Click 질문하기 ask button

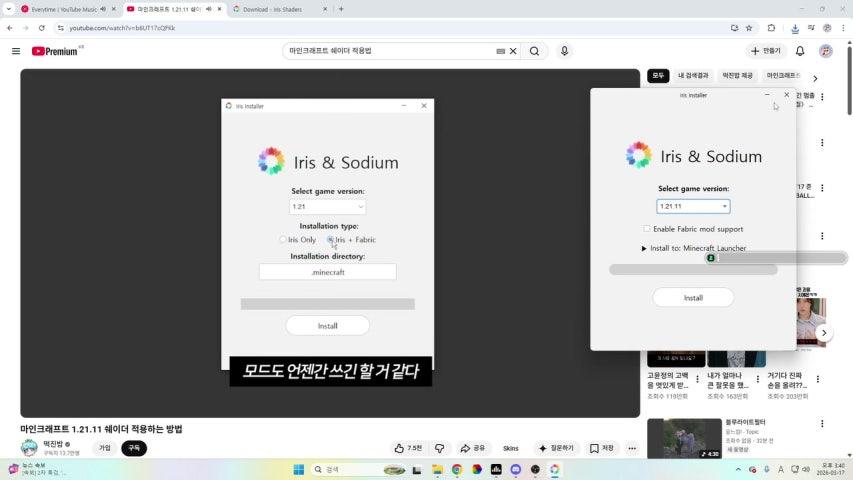pos(557,448)
